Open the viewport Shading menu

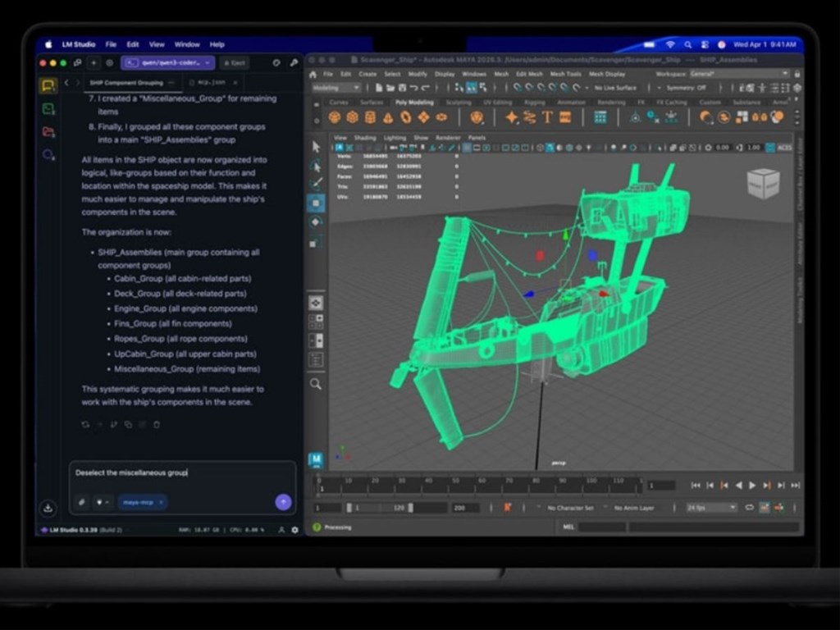point(365,138)
